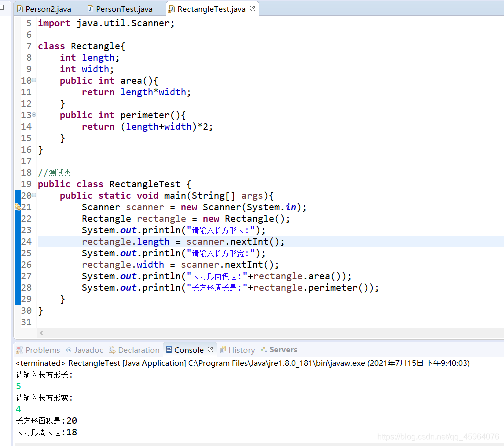The width and height of the screenshot is (504, 446).
Task: Click 'public class RectangleTest {' on line 19
Action: pos(115,184)
